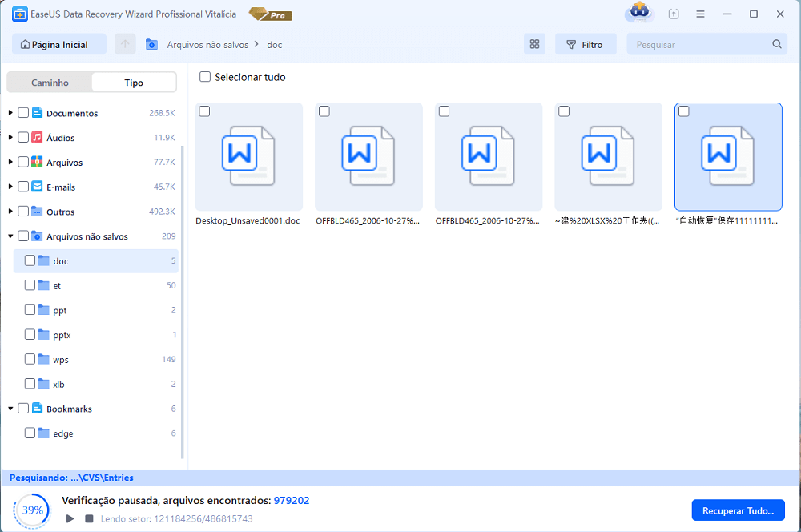Click the Pesquisando ...\CVS\Entries status text
801x532 pixels.
(x=71, y=478)
